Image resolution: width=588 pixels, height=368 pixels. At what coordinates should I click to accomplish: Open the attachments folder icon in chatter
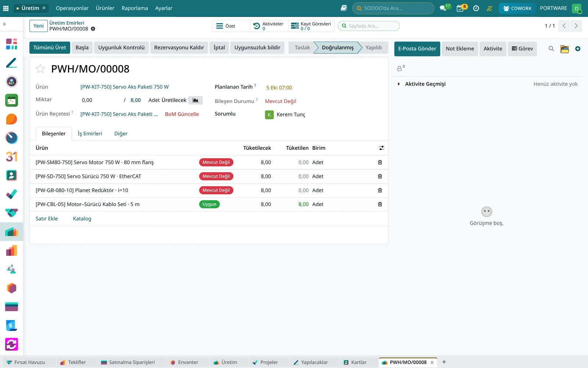click(x=565, y=49)
